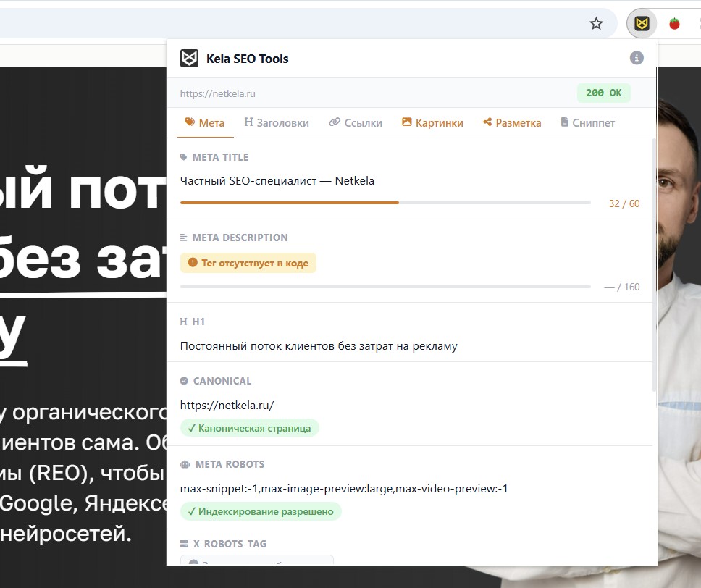Click the Индексирование разрешено badge

261,511
